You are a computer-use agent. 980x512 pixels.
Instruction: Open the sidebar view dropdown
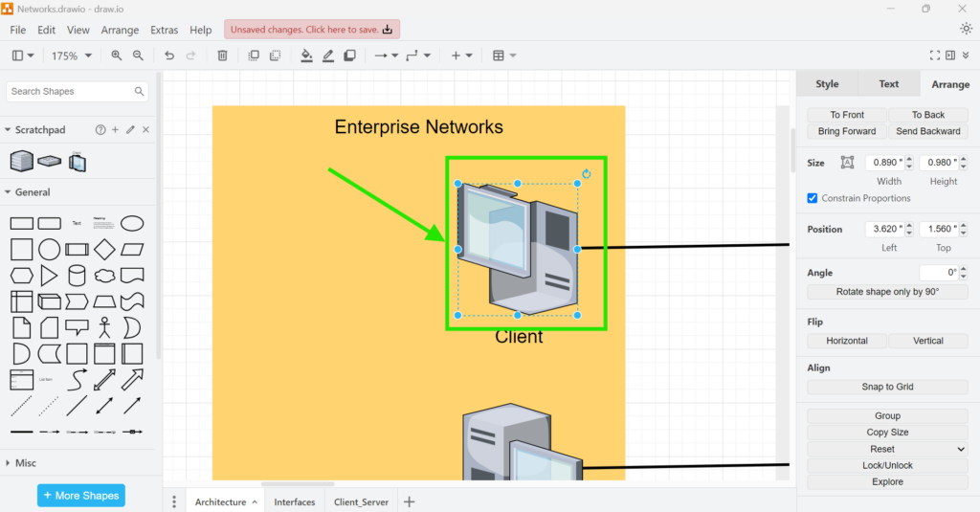tap(23, 56)
